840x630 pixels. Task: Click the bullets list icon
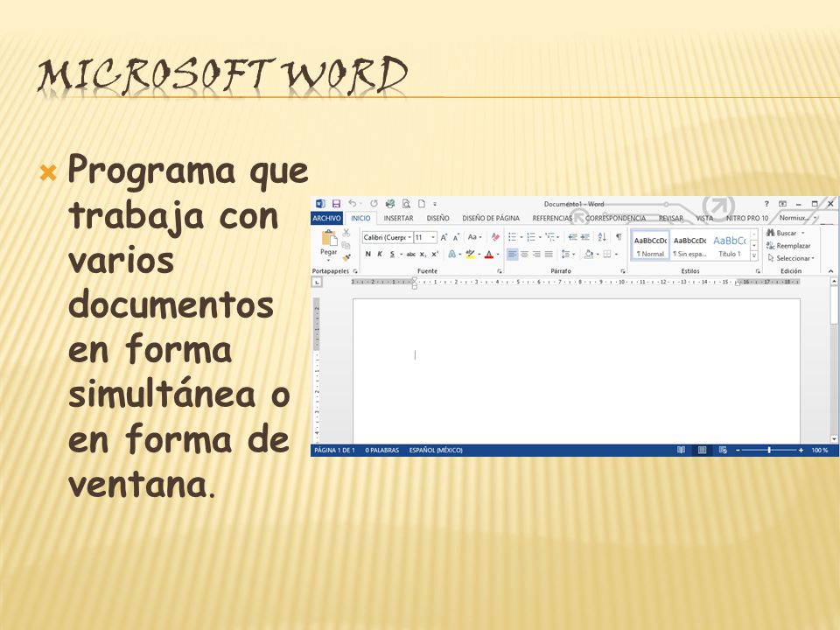coord(512,237)
